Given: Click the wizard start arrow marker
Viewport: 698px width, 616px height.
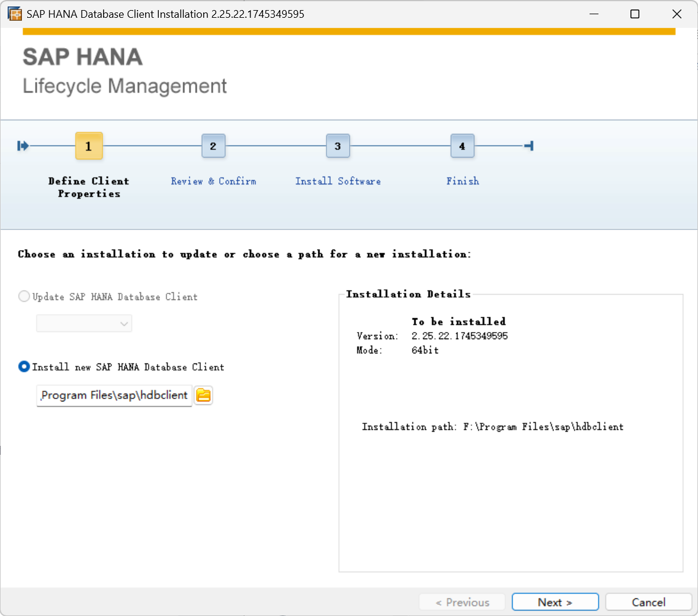Looking at the screenshot, I should [x=23, y=146].
